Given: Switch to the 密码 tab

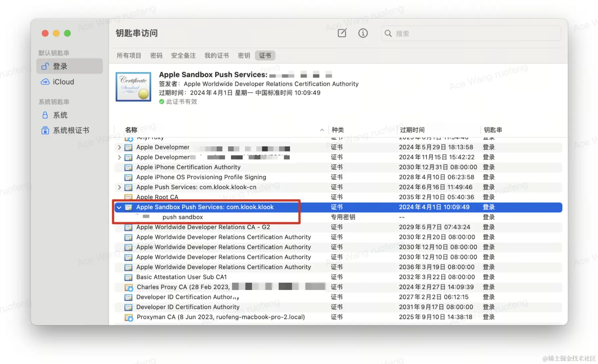Looking at the screenshot, I should [156, 56].
